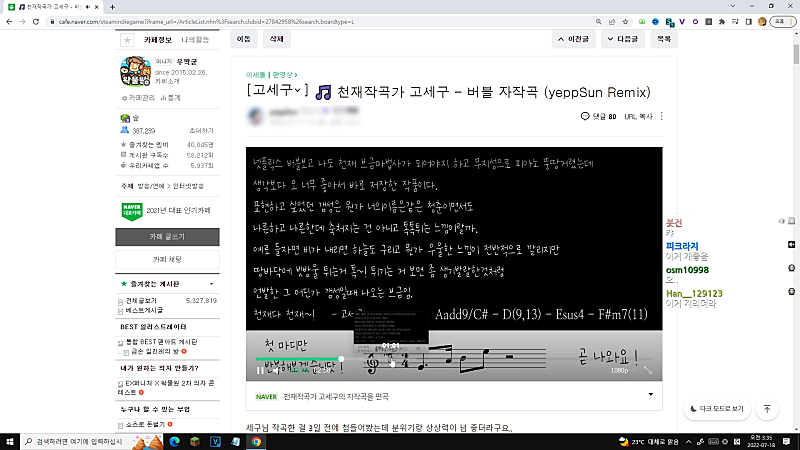Viewport: 800px width, 450px height.
Task: Open the Minecraft block icon in taskbar
Action: point(195,441)
